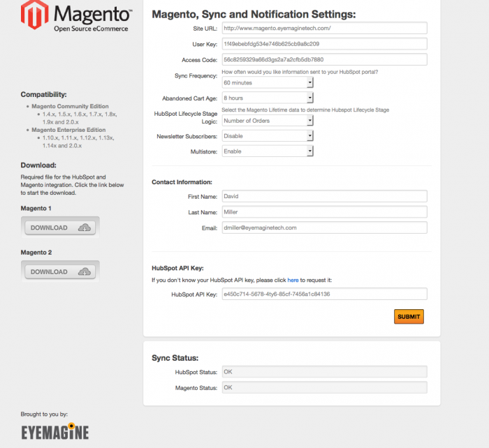Click the 'Download:' heading
Screen dimensions: 489x448
pos(38,165)
